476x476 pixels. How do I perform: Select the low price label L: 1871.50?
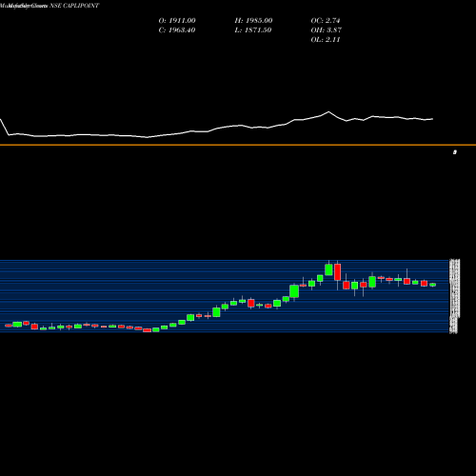pyautogui.click(x=253, y=30)
